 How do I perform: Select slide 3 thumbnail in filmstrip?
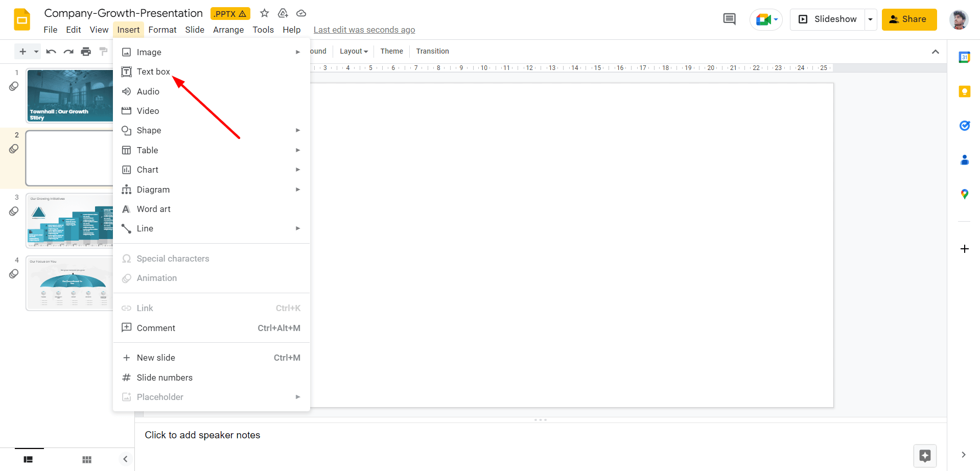pyautogui.click(x=70, y=220)
